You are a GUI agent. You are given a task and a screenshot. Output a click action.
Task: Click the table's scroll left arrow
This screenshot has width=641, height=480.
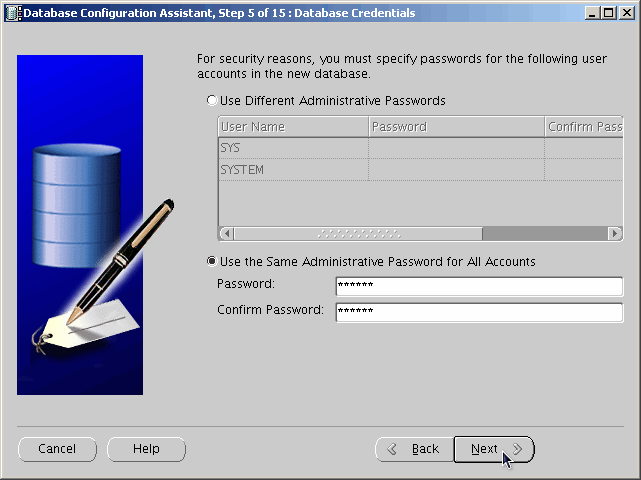226,234
